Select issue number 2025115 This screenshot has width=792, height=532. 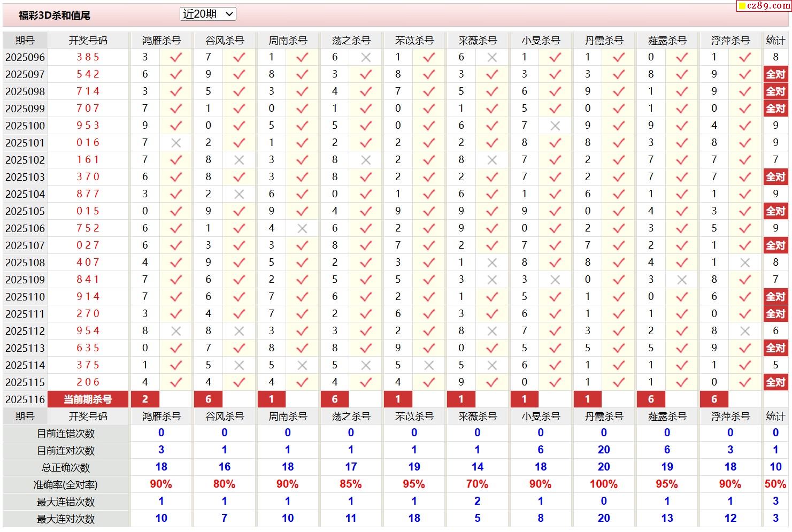(25, 382)
